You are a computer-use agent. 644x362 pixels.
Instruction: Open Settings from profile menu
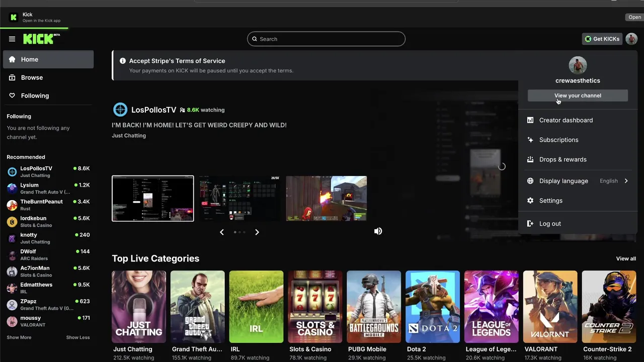coord(578,201)
